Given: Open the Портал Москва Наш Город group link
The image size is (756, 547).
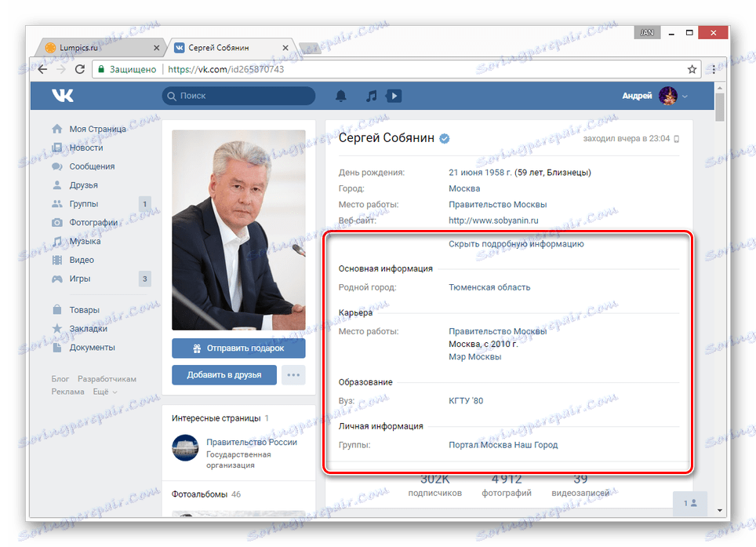Looking at the screenshot, I should (x=503, y=445).
